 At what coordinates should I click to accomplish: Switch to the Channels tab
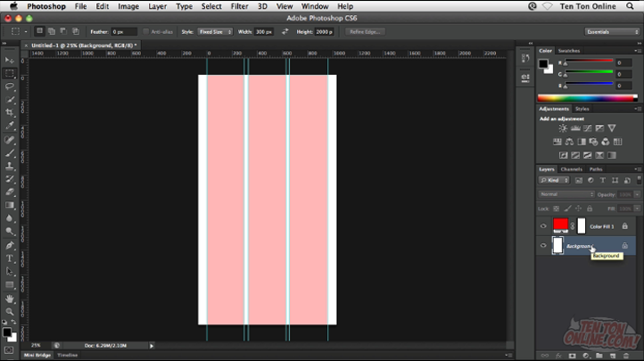pos(571,169)
